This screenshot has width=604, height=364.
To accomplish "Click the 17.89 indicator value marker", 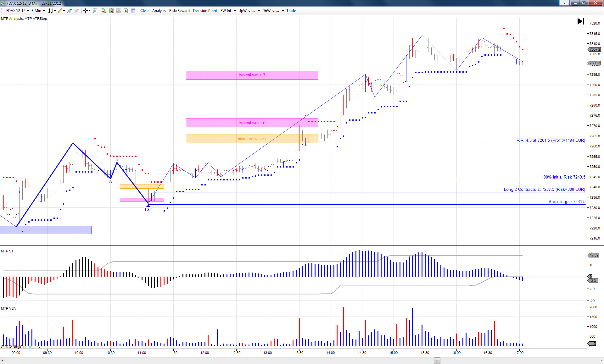I will click(x=594, y=255).
